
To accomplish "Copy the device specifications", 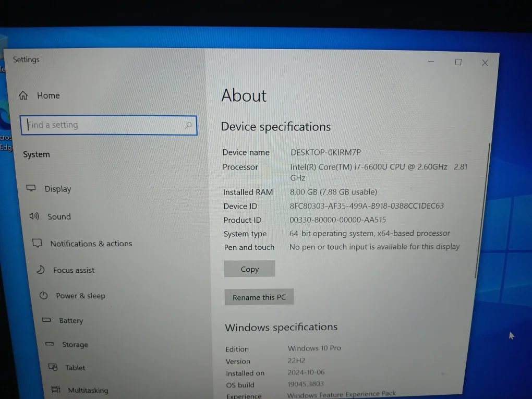I will point(249,268).
